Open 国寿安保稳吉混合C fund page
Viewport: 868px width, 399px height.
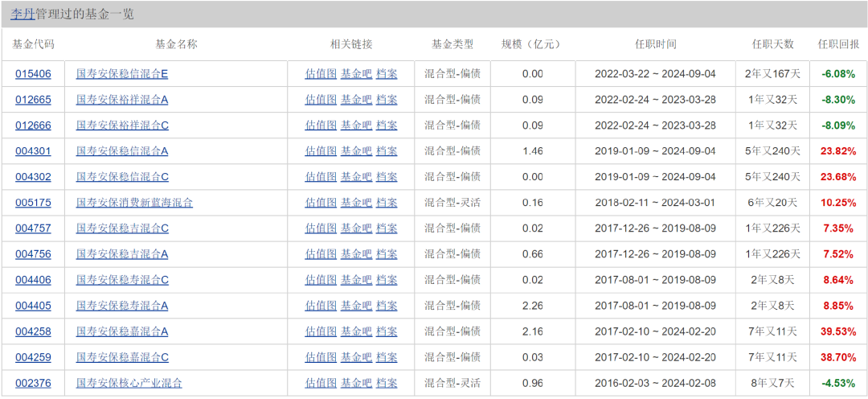coord(122,228)
